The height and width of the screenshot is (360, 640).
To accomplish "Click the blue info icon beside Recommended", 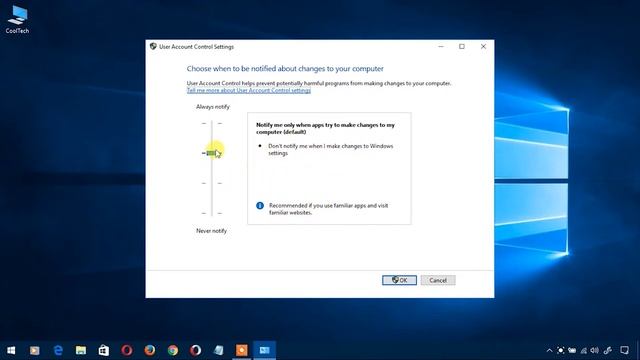I will [260, 205].
